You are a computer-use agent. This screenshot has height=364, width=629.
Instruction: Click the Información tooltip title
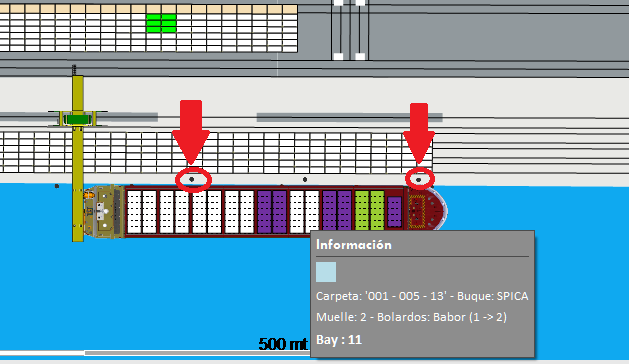click(354, 244)
